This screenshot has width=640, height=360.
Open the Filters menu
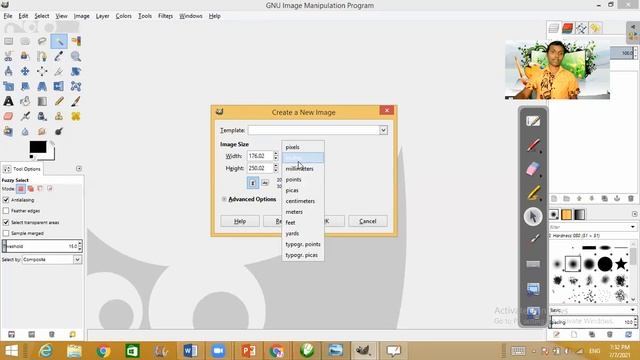[x=165, y=16]
